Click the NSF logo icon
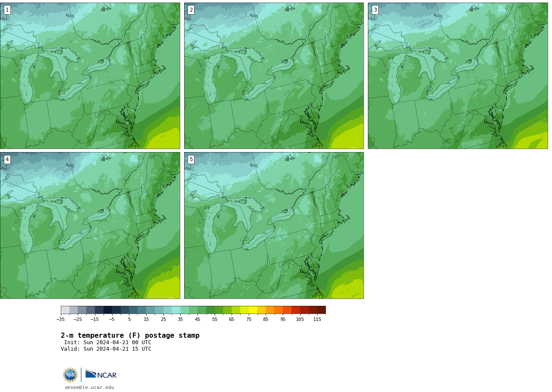Screen dimensions: 552x392 (x=70, y=375)
